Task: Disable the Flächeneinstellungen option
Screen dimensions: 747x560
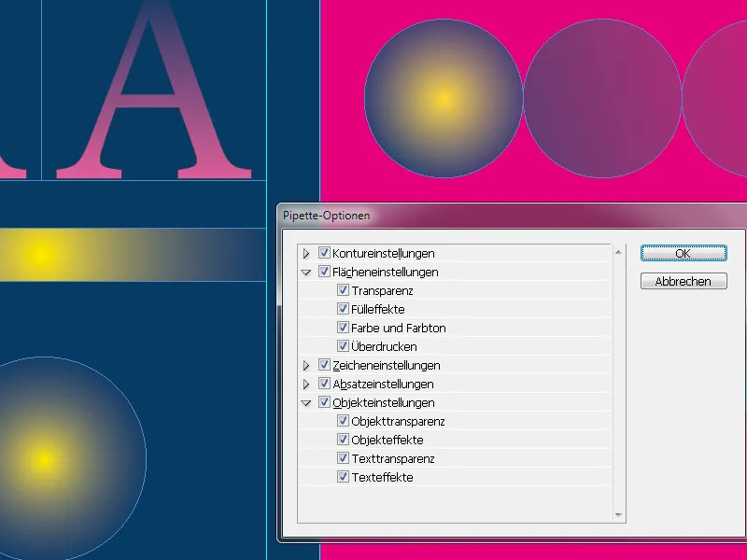Action: (x=324, y=272)
